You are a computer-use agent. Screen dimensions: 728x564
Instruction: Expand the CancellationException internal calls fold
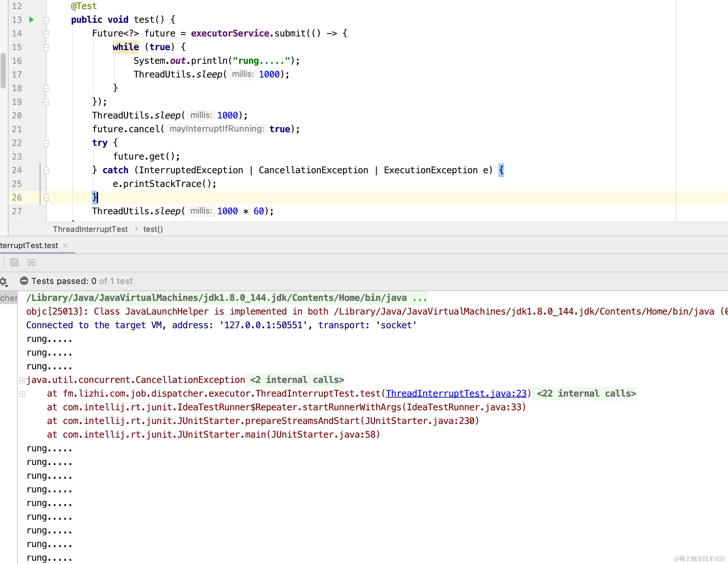coord(22,380)
